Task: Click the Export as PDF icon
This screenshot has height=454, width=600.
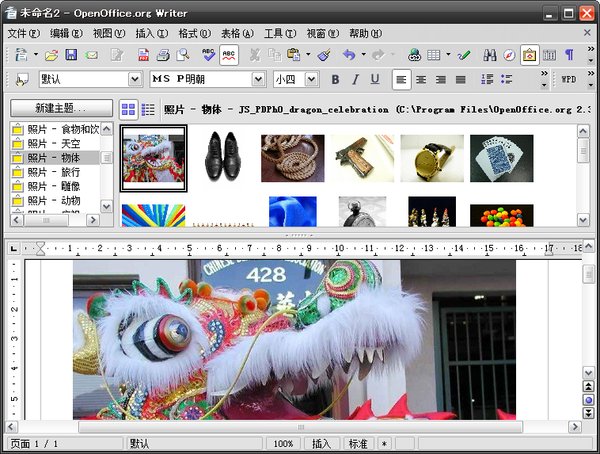Action: coord(142,55)
